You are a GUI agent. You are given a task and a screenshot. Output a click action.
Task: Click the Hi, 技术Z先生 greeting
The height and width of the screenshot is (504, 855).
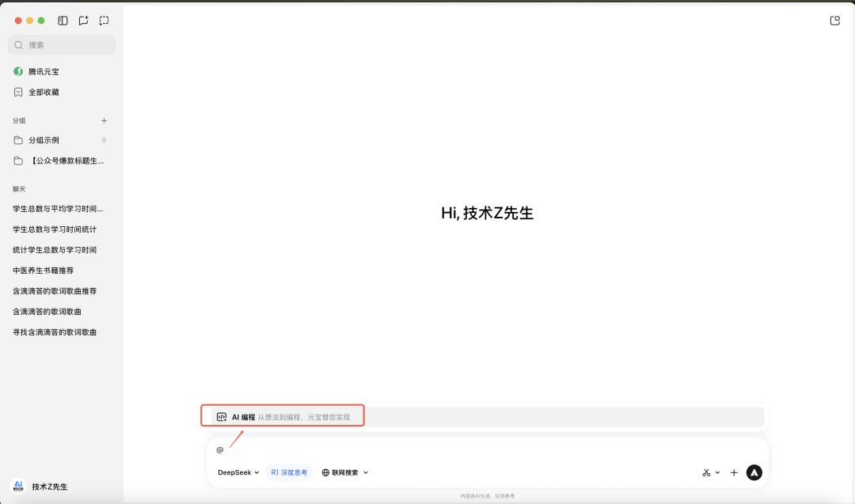click(488, 213)
